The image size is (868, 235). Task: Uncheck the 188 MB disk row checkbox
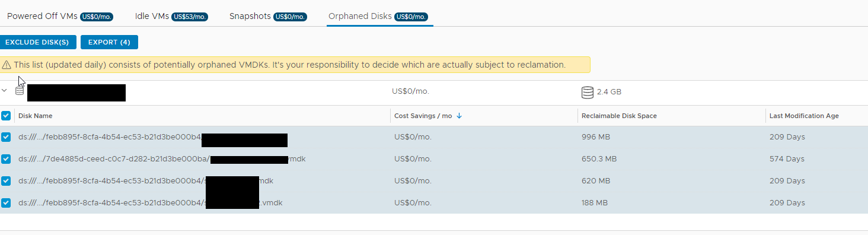[x=6, y=203]
